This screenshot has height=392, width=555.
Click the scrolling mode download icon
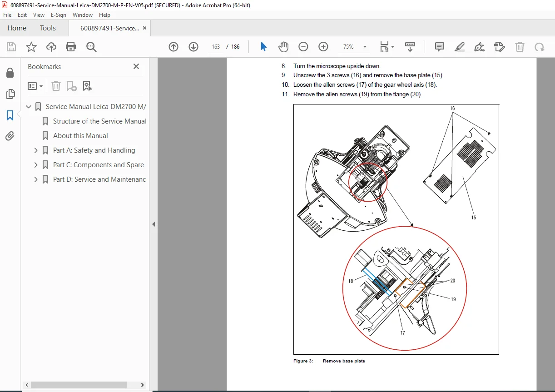point(410,47)
